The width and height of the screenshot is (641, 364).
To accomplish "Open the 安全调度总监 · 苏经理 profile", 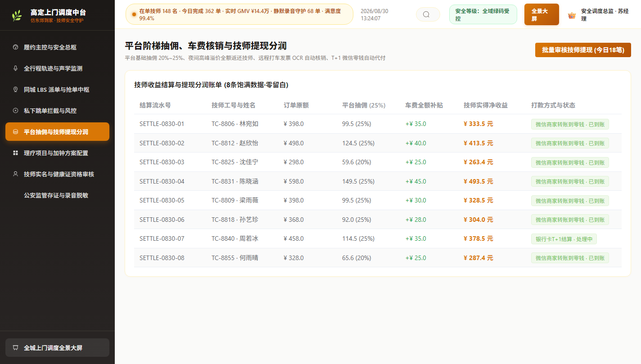I will pos(599,15).
